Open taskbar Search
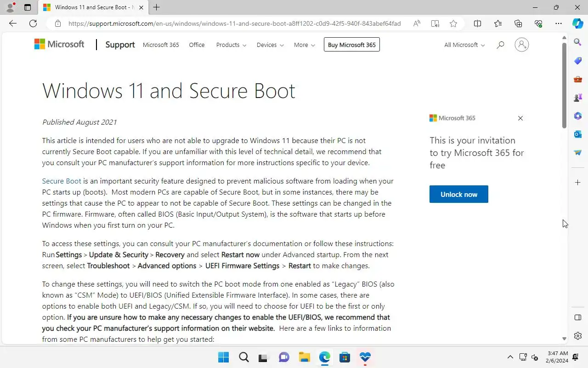 [x=243, y=357]
